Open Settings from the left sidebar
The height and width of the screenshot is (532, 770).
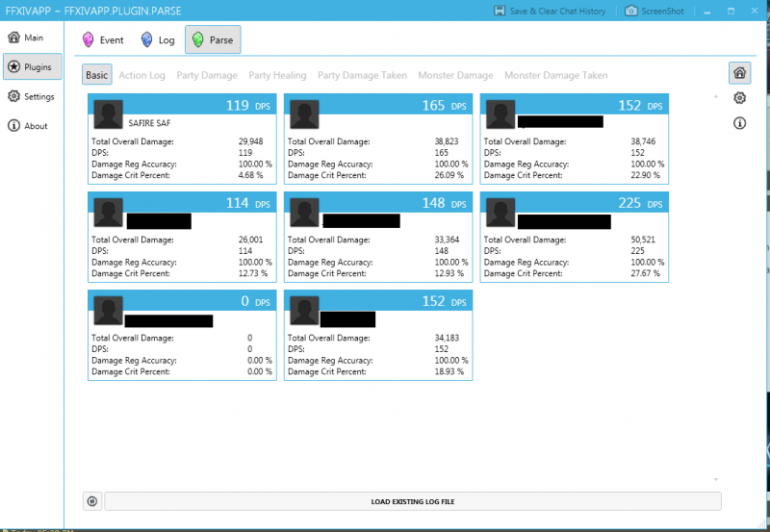tap(31, 96)
